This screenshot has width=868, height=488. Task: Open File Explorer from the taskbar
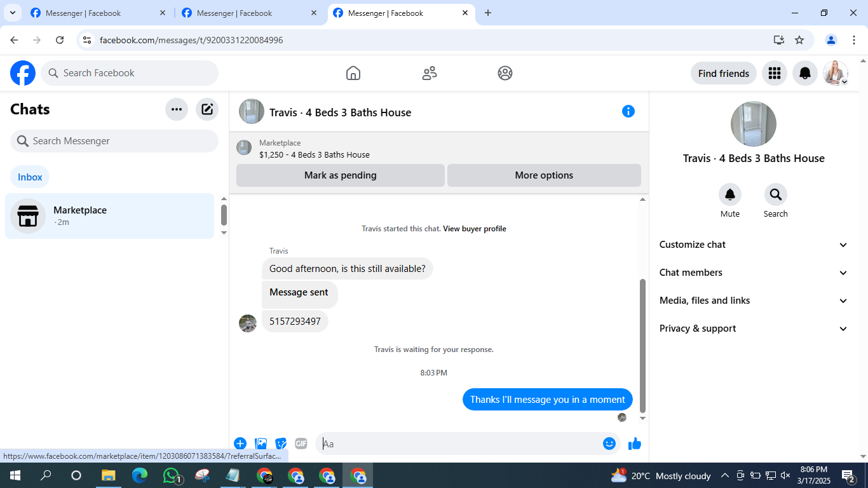tap(109, 475)
